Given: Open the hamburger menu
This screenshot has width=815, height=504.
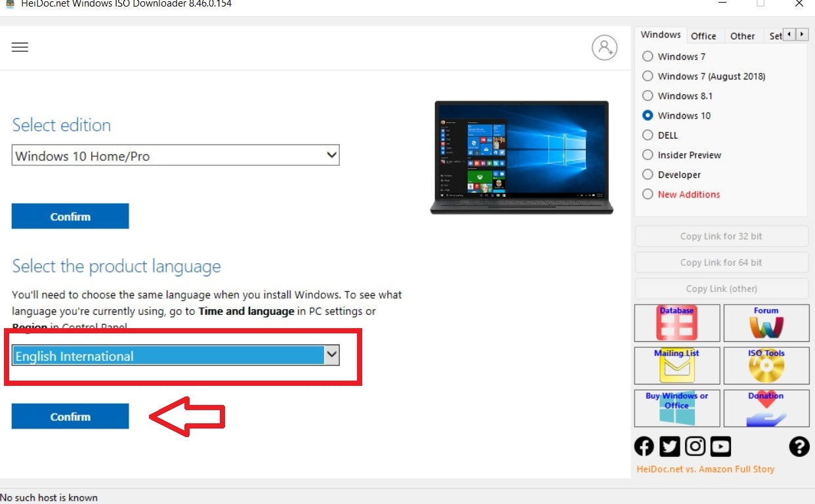Looking at the screenshot, I should click(x=20, y=47).
